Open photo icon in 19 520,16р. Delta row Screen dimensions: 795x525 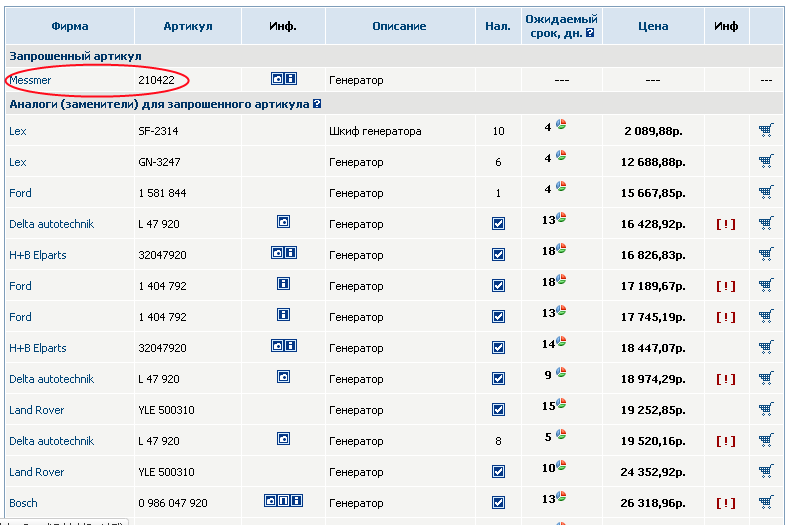(x=283, y=439)
